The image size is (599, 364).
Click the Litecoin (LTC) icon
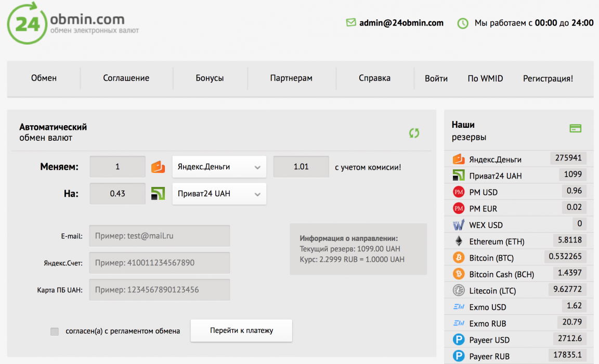pyautogui.click(x=459, y=290)
